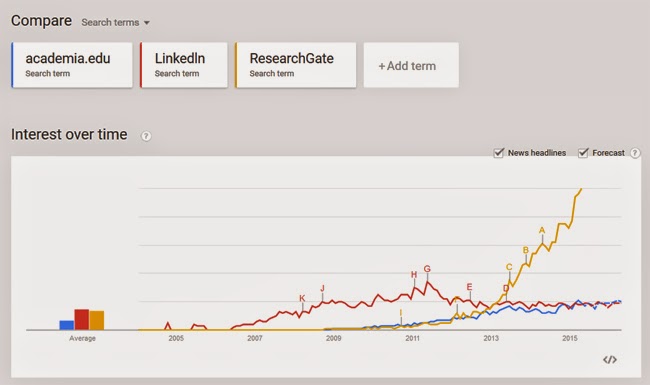Screen dimensions: 650x385
Task: Edit the ResearchGate search term box
Action: [296, 65]
